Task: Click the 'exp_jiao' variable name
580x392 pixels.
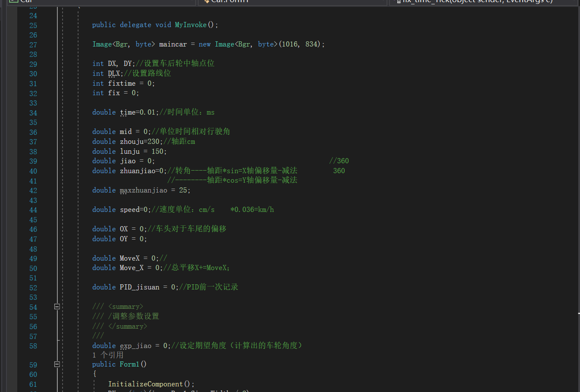Action: pyautogui.click(x=136, y=346)
